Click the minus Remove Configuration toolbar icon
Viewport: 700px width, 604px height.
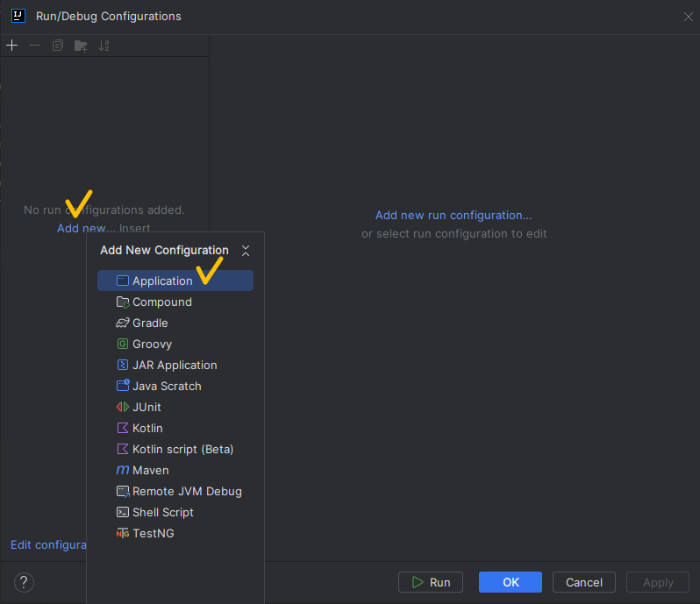[35, 46]
